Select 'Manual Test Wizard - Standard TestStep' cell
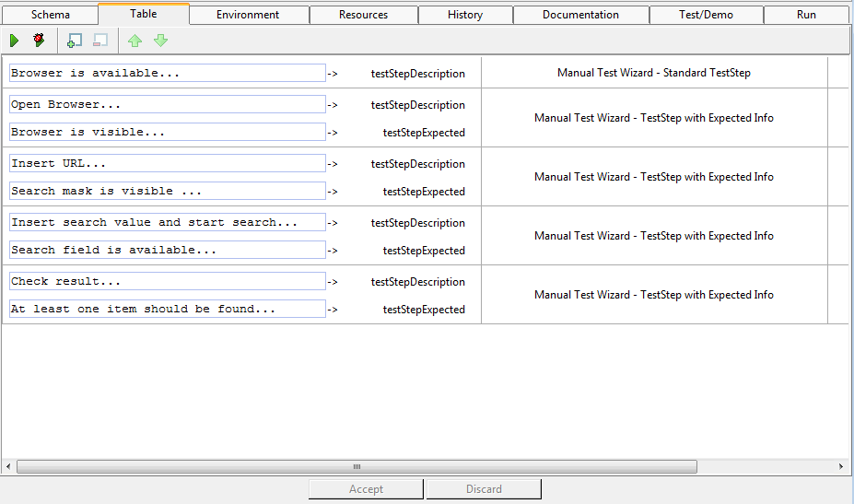854x504 pixels. click(653, 73)
